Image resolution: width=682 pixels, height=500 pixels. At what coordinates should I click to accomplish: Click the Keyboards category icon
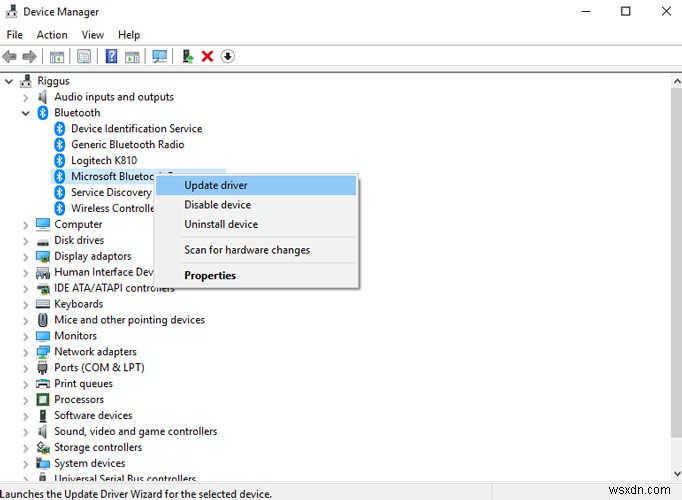(x=43, y=303)
